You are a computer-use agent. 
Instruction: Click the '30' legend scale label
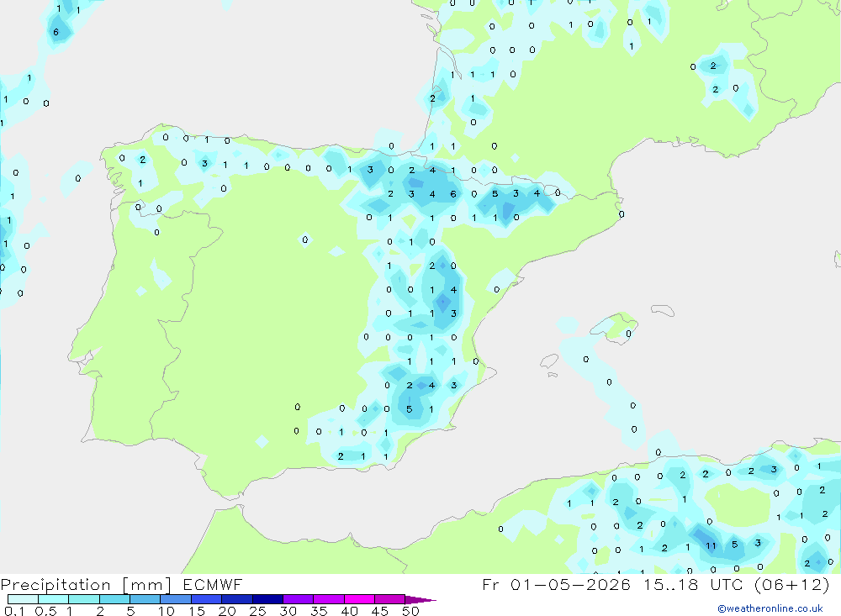pos(288,611)
